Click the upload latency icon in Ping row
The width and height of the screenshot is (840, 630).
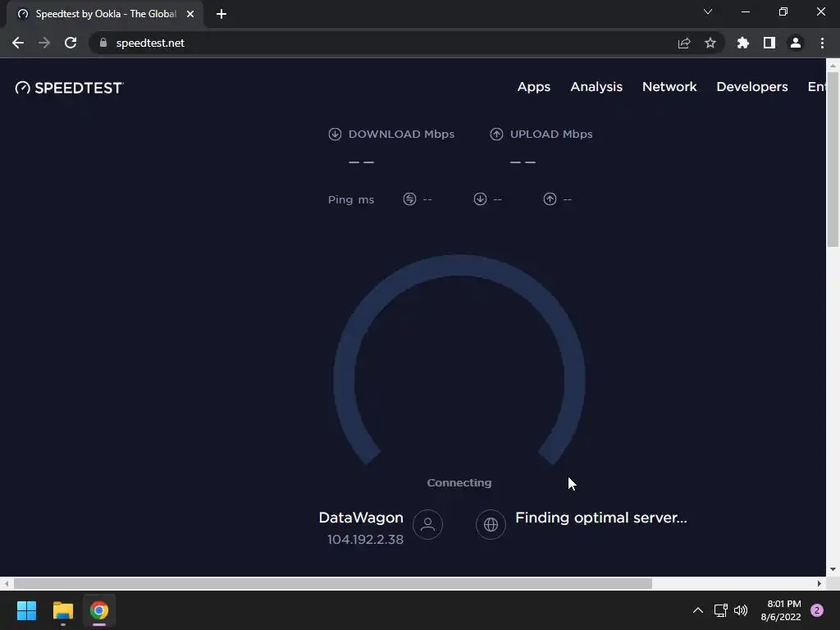pyautogui.click(x=550, y=199)
